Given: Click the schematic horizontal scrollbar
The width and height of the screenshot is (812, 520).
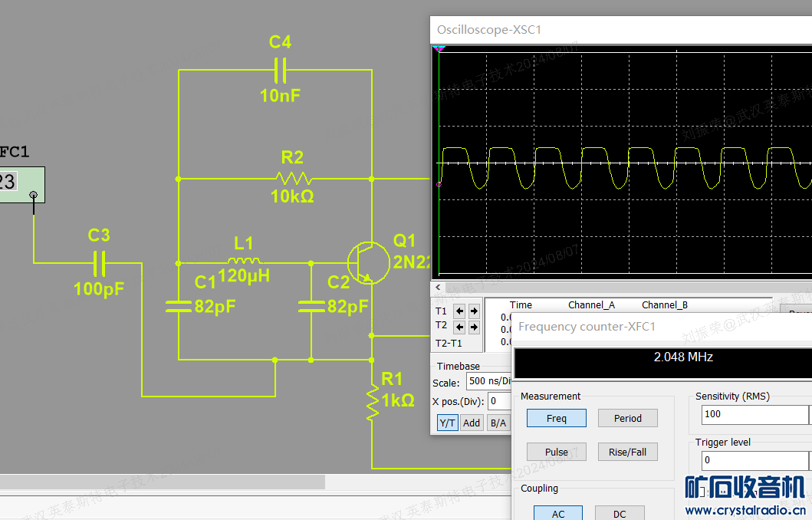Looking at the screenshot, I should click(162, 482).
